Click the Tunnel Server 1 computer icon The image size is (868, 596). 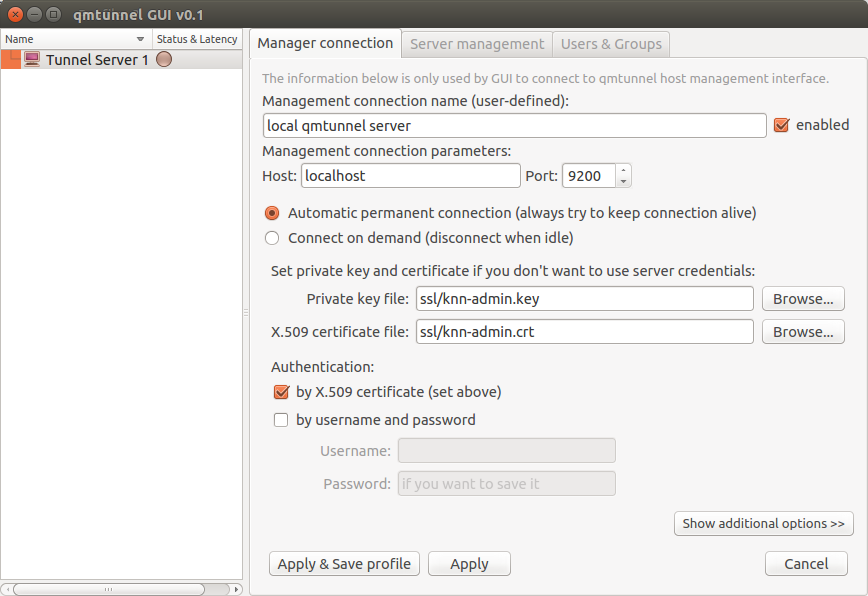32,59
